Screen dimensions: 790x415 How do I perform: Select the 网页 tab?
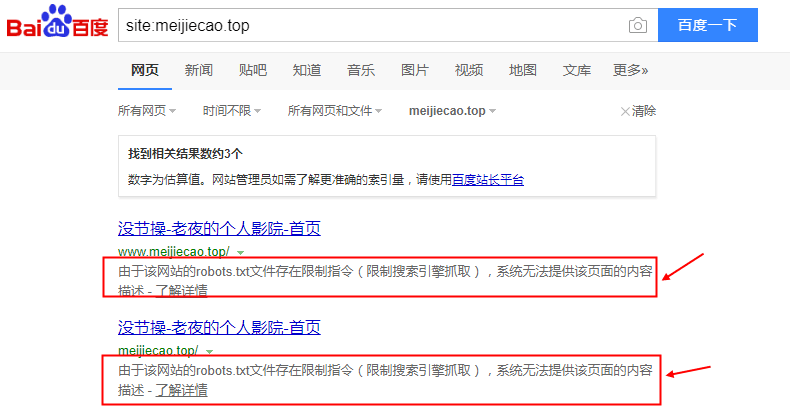[145, 70]
